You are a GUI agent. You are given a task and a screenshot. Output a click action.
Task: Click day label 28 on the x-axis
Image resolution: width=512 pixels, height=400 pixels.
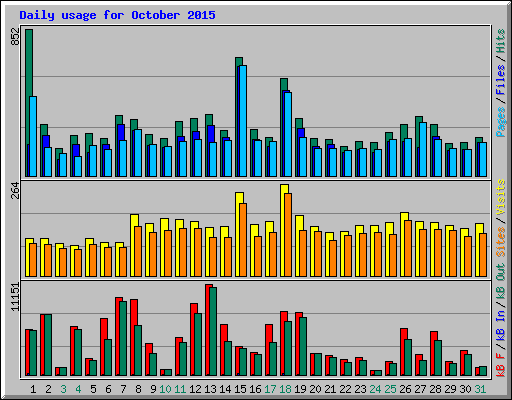(x=435, y=389)
